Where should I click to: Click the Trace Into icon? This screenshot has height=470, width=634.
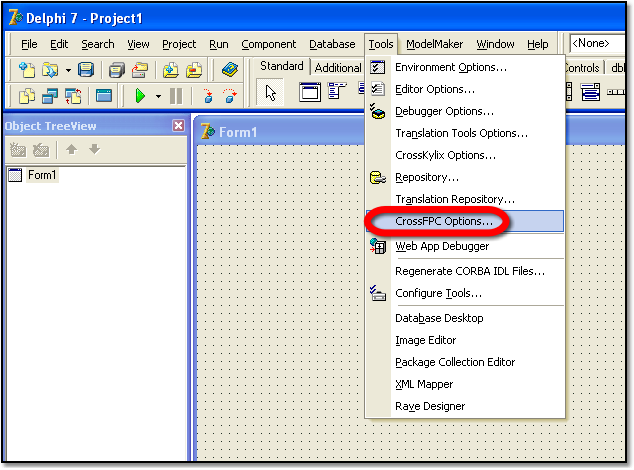208,96
